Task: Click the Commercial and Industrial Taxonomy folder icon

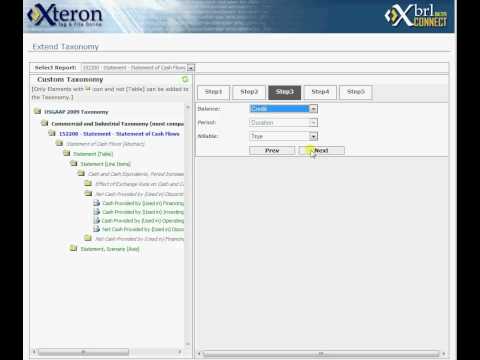Action: coord(44,123)
